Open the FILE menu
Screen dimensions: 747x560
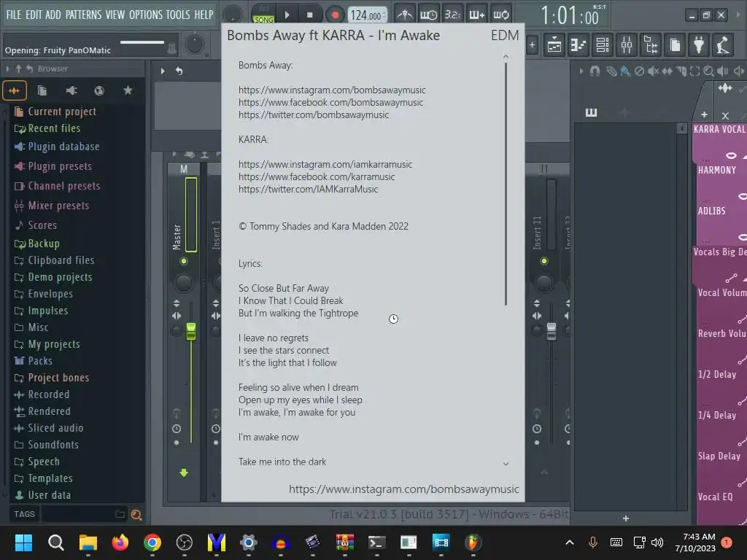tap(14, 15)
